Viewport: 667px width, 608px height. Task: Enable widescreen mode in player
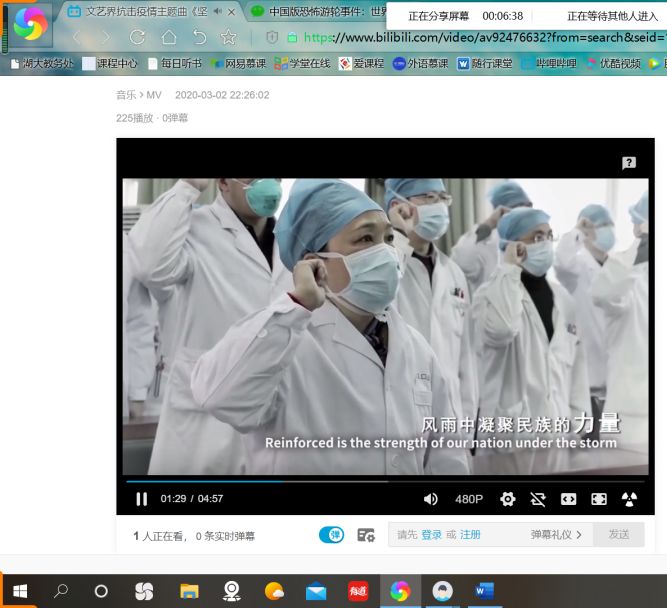point(568,499)
